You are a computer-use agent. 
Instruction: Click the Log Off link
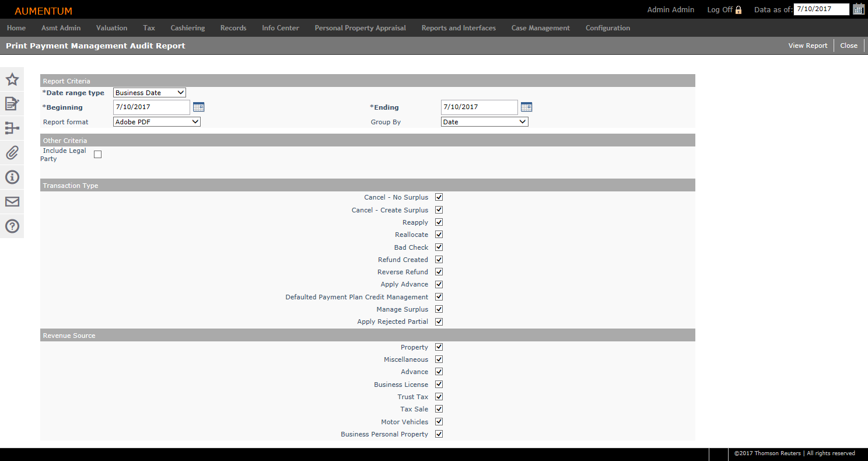[724, 10]
